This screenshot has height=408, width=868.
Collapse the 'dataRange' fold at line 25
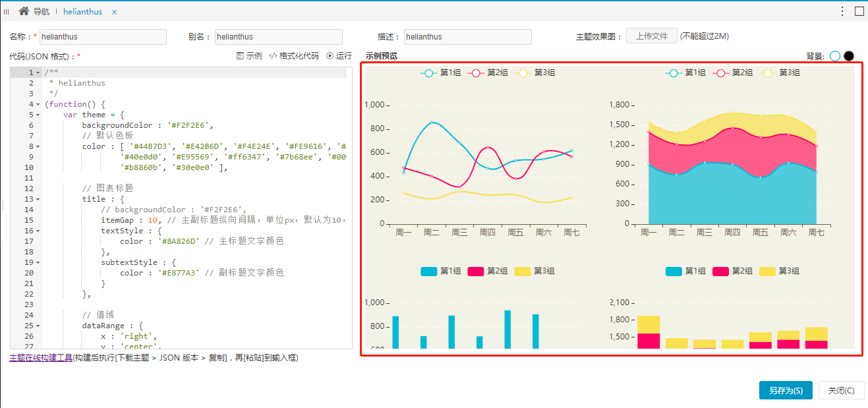click(x=38, y=326)
